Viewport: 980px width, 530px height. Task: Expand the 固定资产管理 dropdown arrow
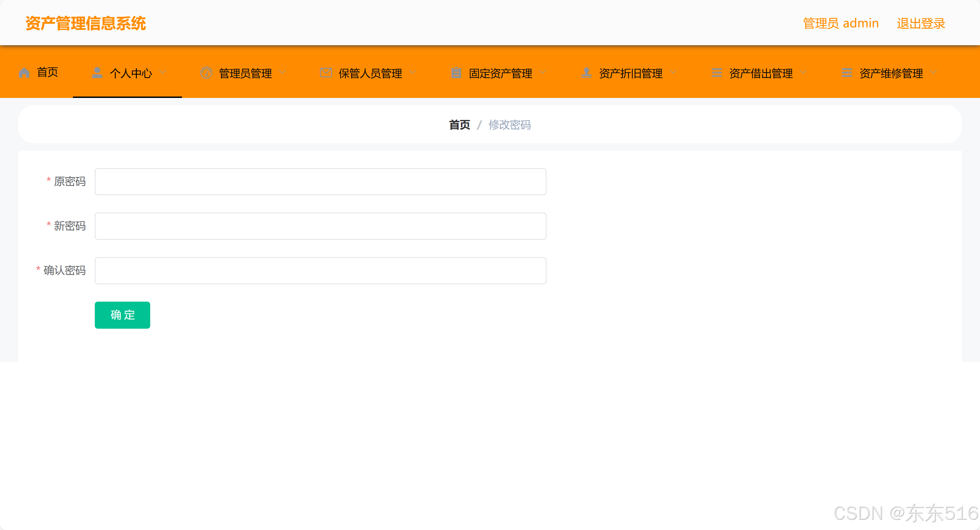543,72
